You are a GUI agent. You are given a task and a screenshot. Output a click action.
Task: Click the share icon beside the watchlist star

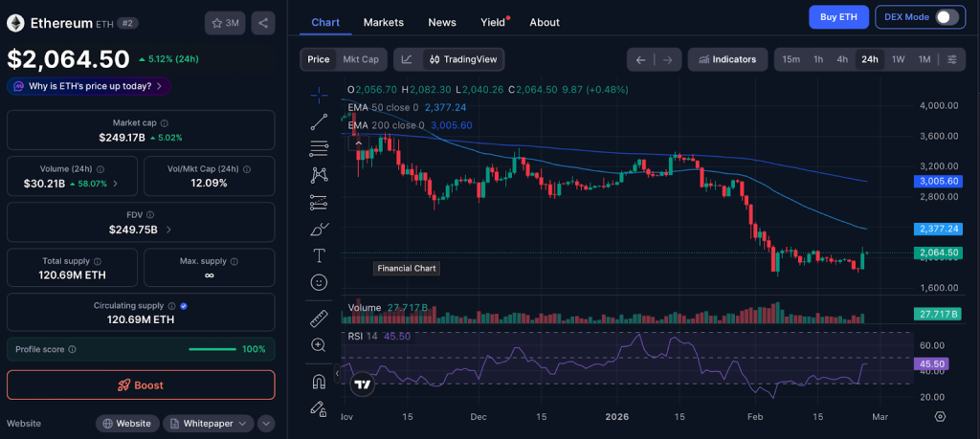coord(263,23)
